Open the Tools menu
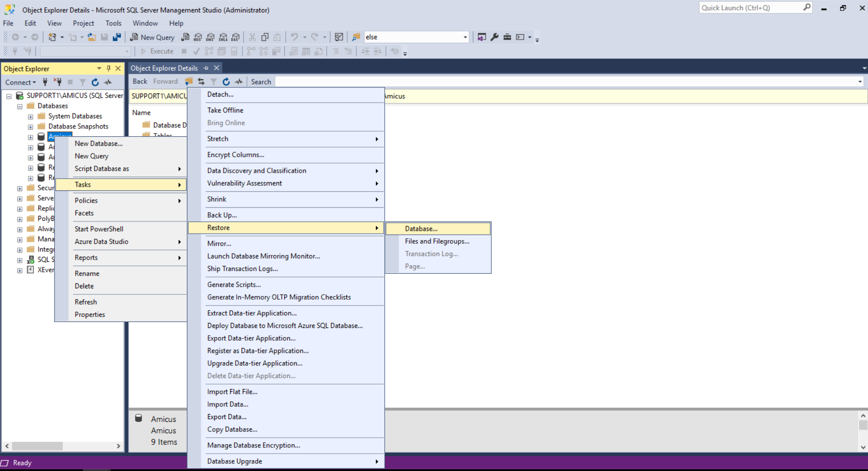This screenshot has width=868, height=471. pos(113,23)
